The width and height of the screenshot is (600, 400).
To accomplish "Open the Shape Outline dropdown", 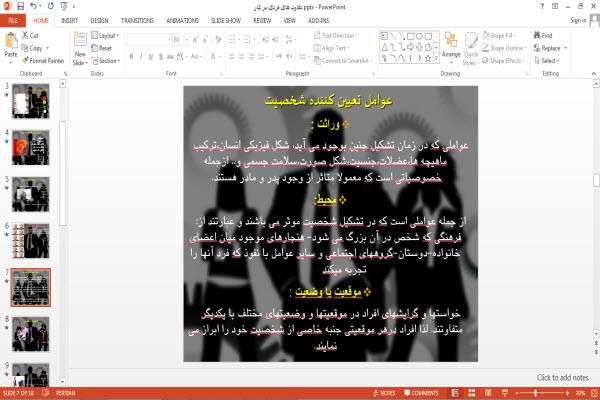I will click(x=504, y=48).
